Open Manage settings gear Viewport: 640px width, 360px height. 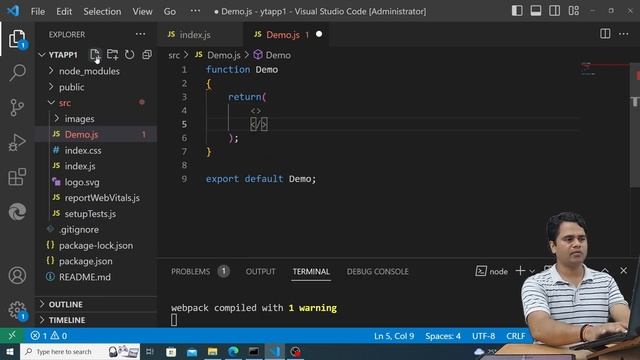coord(17,310)
